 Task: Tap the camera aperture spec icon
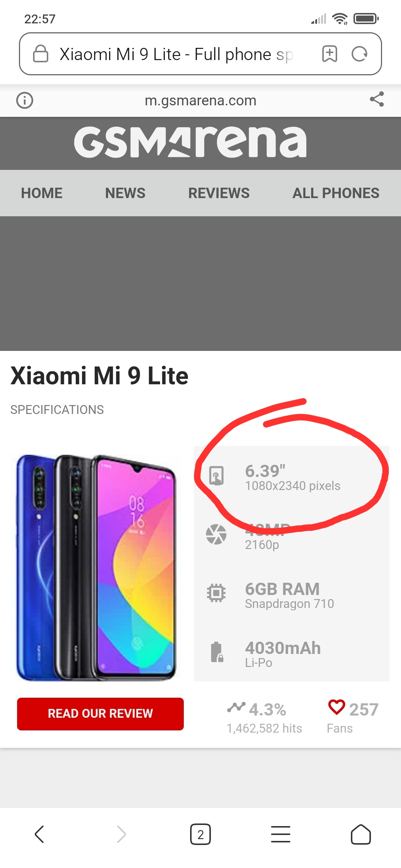(x=216, y=535)
